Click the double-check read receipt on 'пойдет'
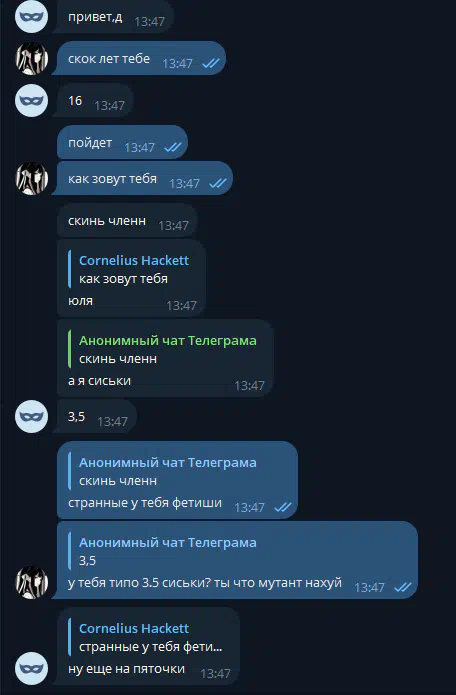Image resolution: width=456 pixels, height=695 pixels. [x=172, y=147]
